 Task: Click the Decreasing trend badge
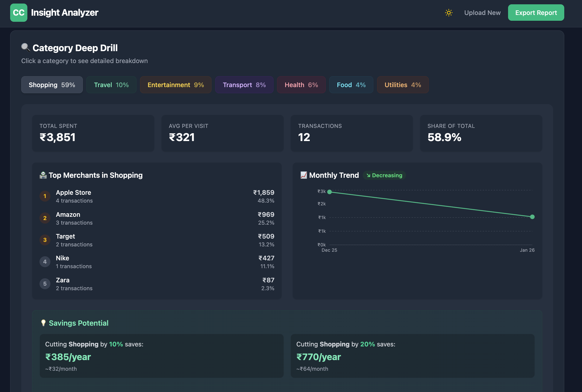pos(384,175)
